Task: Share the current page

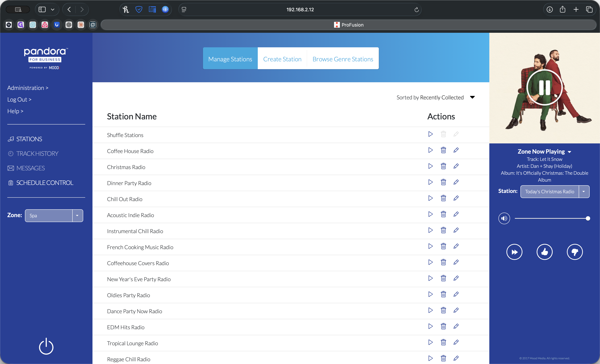Action: (x=562, y=9)
